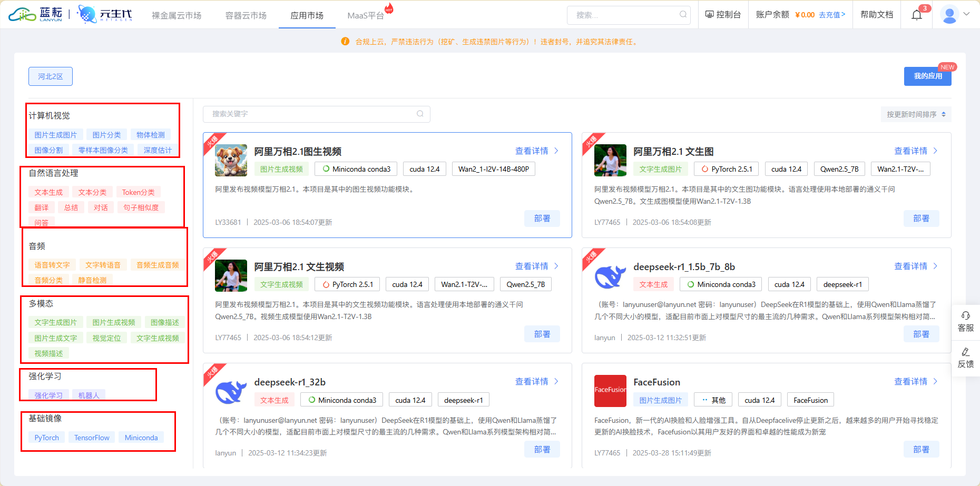View 查看详情 for FaceFusion
The image size is (980, 486).
point(916,382)
